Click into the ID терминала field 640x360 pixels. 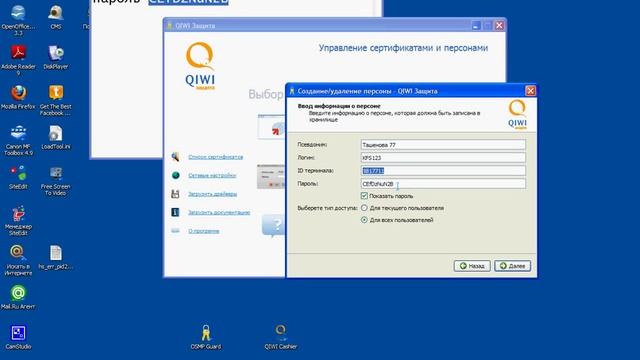point(443,171)
